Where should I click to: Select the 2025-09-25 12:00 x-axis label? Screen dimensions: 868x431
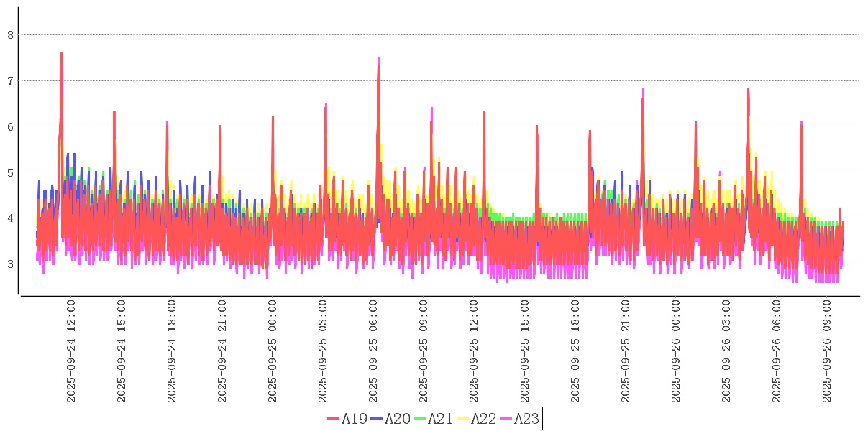click(474, 352)
